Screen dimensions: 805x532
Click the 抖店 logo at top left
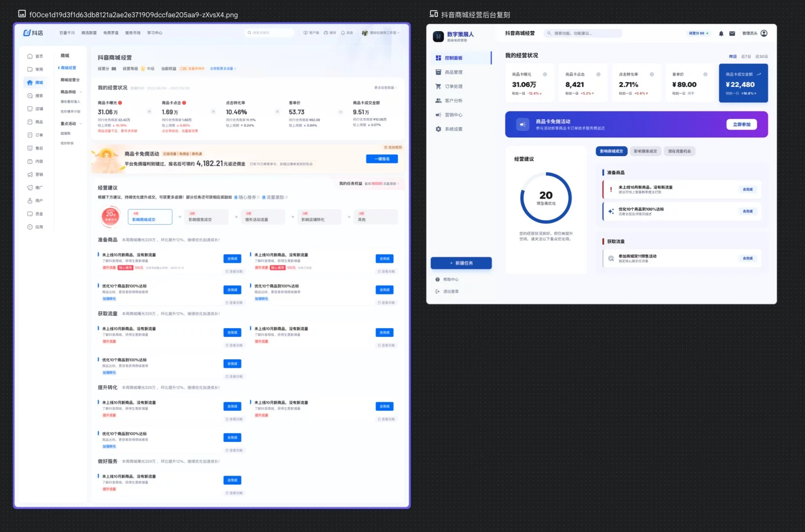33,33
